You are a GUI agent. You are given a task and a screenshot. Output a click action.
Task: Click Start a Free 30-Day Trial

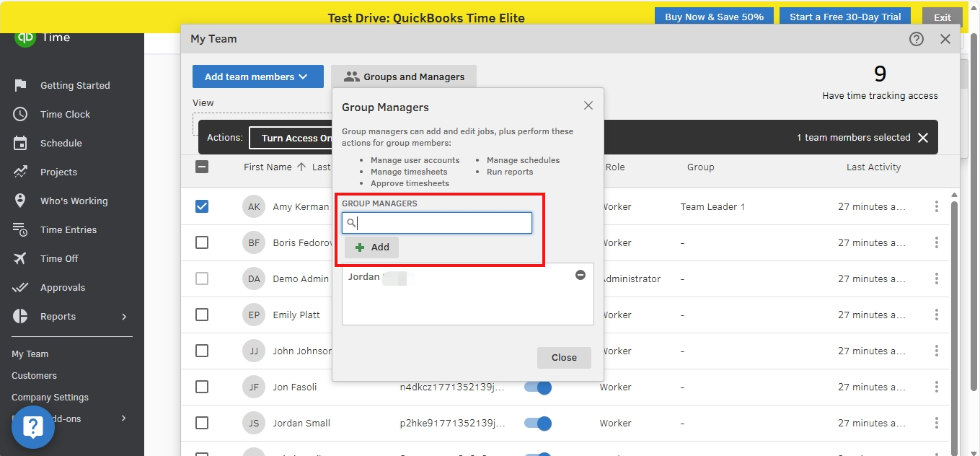point(844,17)
